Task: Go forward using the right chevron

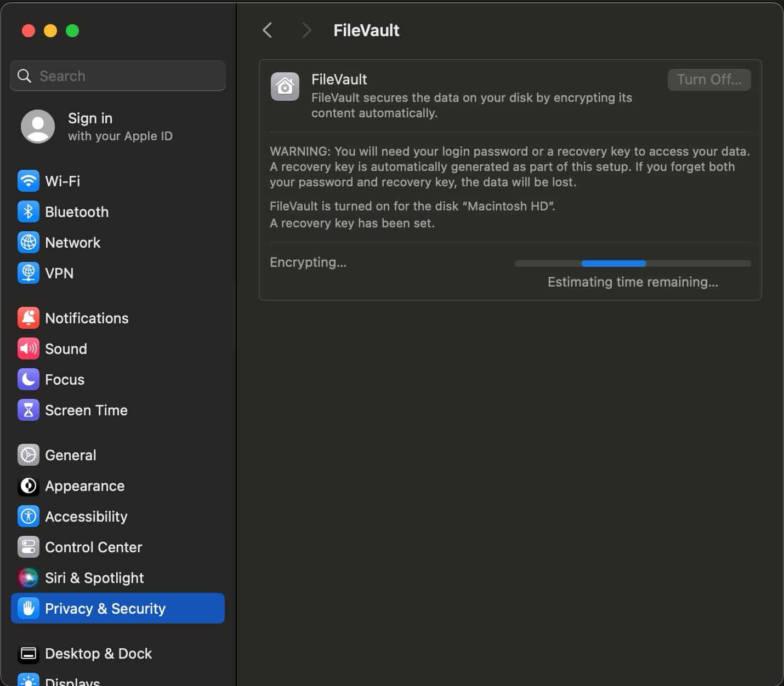Action: (306, 30)
